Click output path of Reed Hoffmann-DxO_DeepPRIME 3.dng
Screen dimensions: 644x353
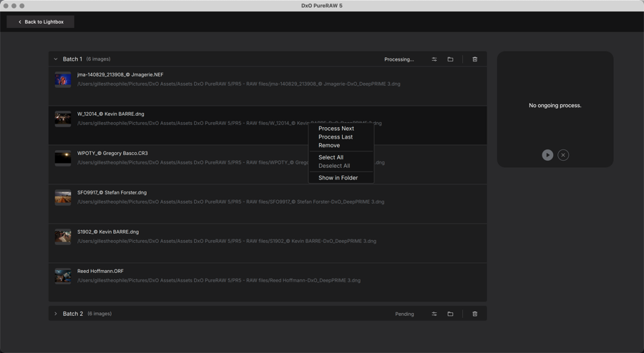219,280
